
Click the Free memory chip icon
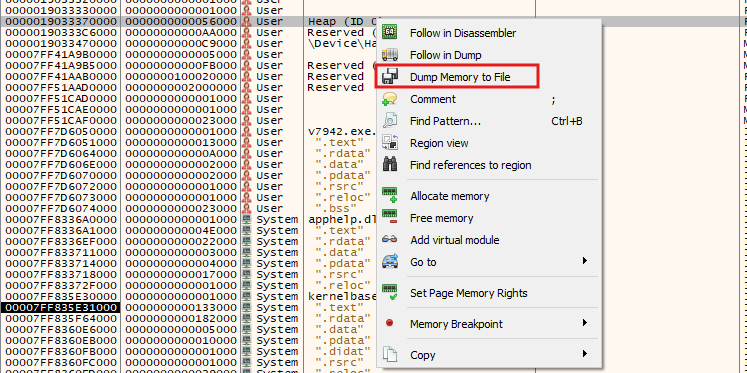click(x=390, y=218)
